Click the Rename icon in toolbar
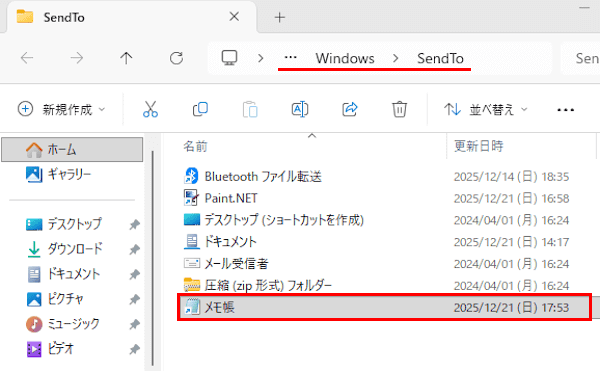 coord(300,109)
